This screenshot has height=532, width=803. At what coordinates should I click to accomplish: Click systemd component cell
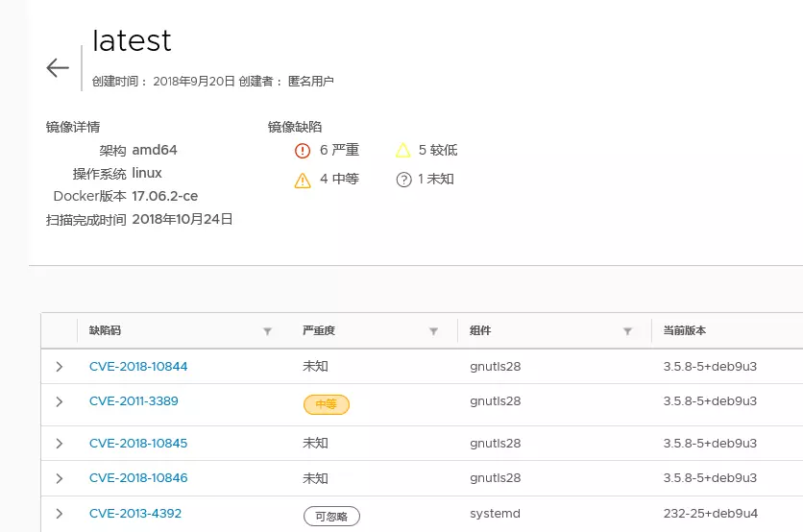(496, 514)
